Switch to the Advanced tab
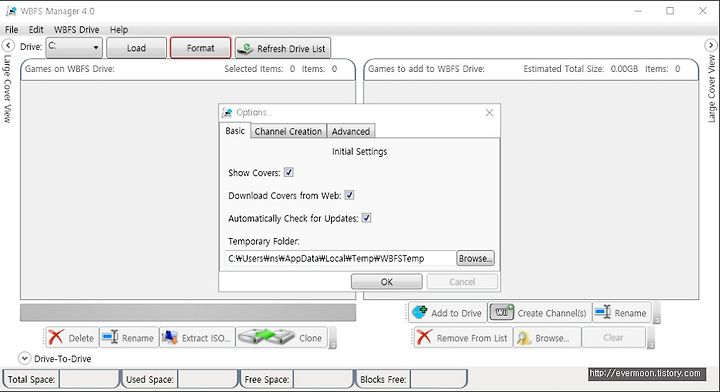Image resolution: width=720 pixels, height=392 pixels. pos(351,131)
